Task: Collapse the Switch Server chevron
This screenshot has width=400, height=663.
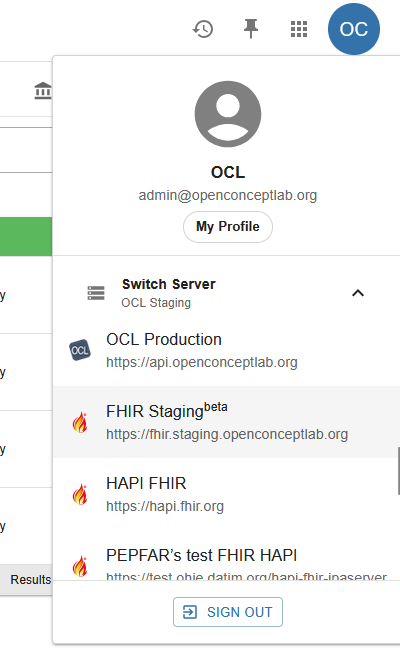Action: pos(358,293)
